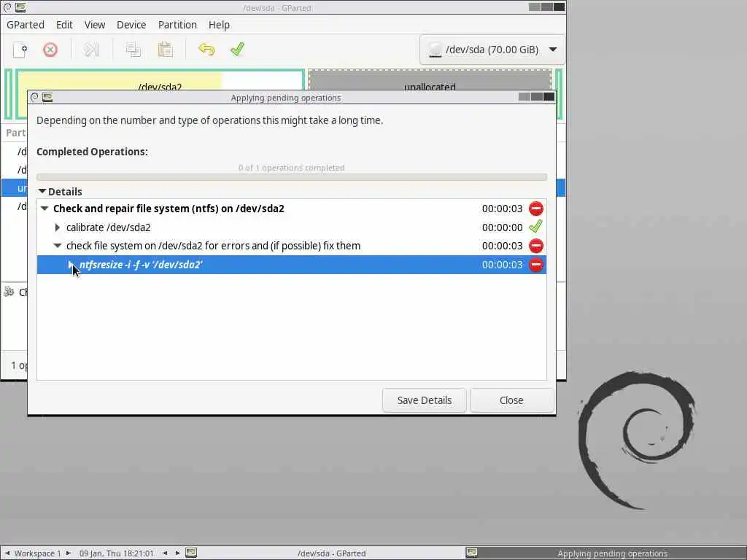The height and width of the screenshot is (560, 747).
Task: Click the red error icon on check file system row
Action: click(x=536, y=246)
